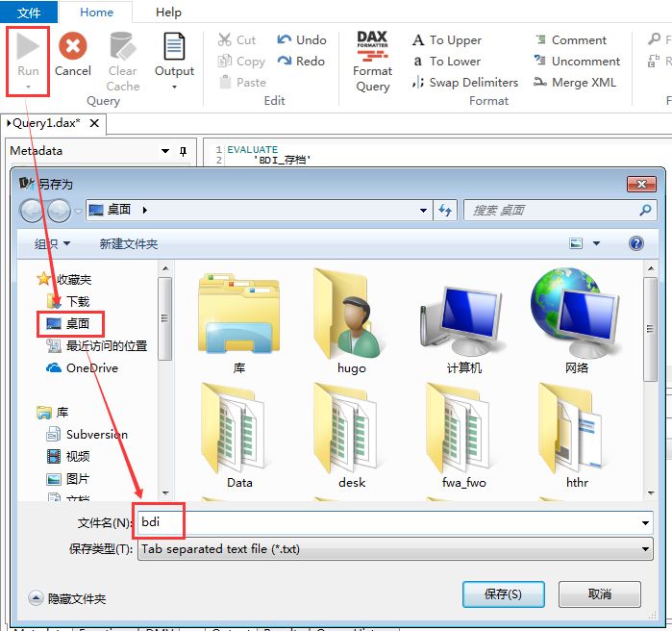672x631 pixels.
Task: Clear the query cache
Action: 122,62
